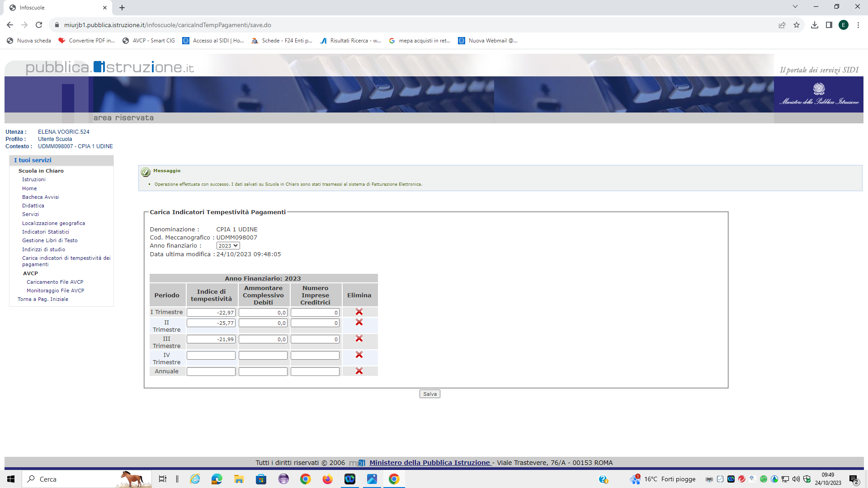Open the Indicatori Statistici menu item
The image size is (868, 488).
[x=46, y=232]
